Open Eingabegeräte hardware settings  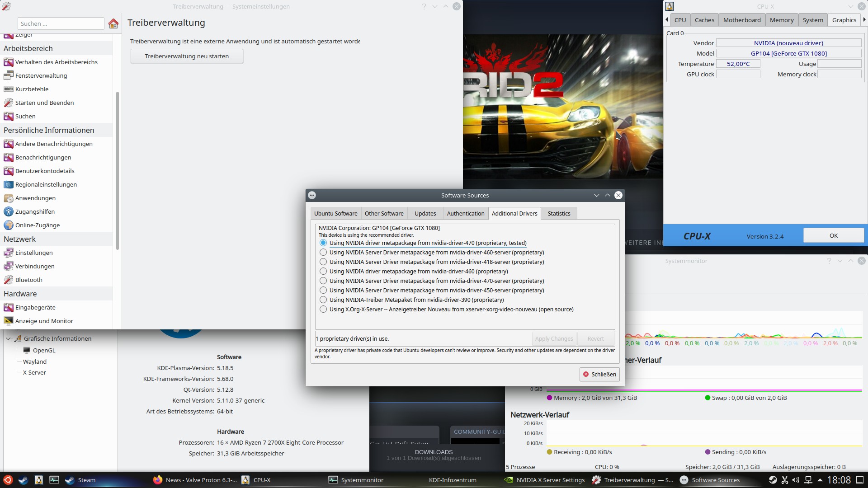[35, 307]
